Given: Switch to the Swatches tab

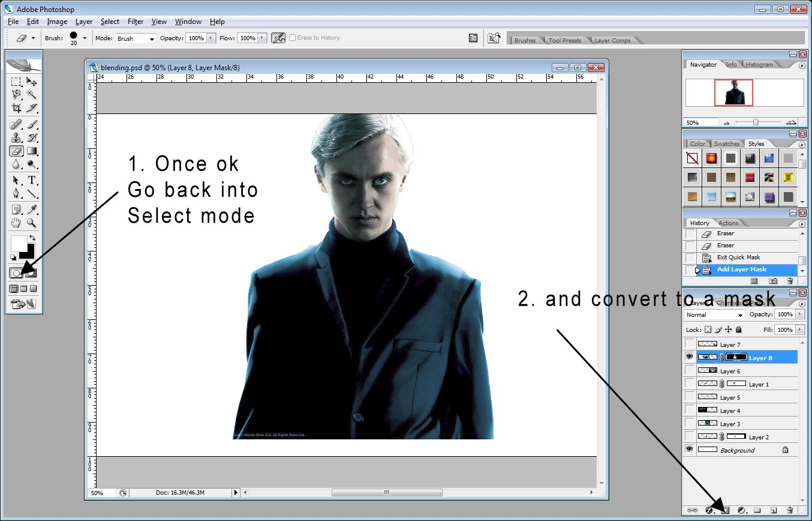Looking at the screenshot, I should click(x=726, y=144).
